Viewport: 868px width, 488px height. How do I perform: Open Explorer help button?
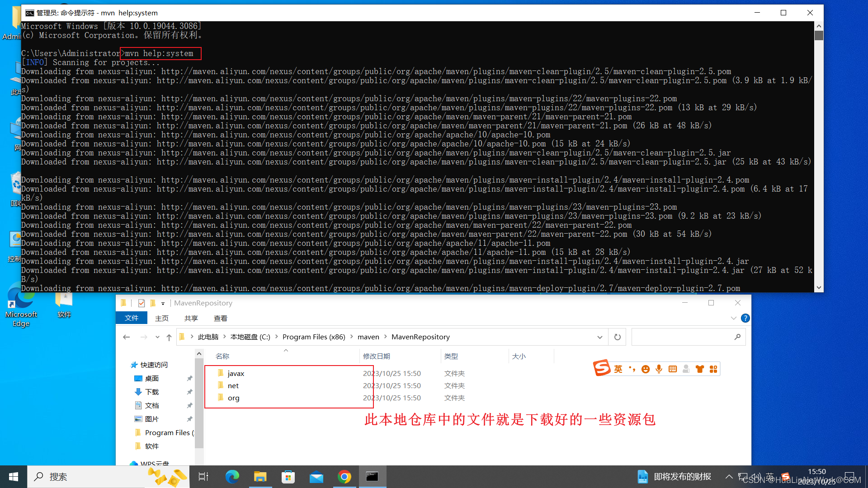pyautogui.click(x=745, y=318)
